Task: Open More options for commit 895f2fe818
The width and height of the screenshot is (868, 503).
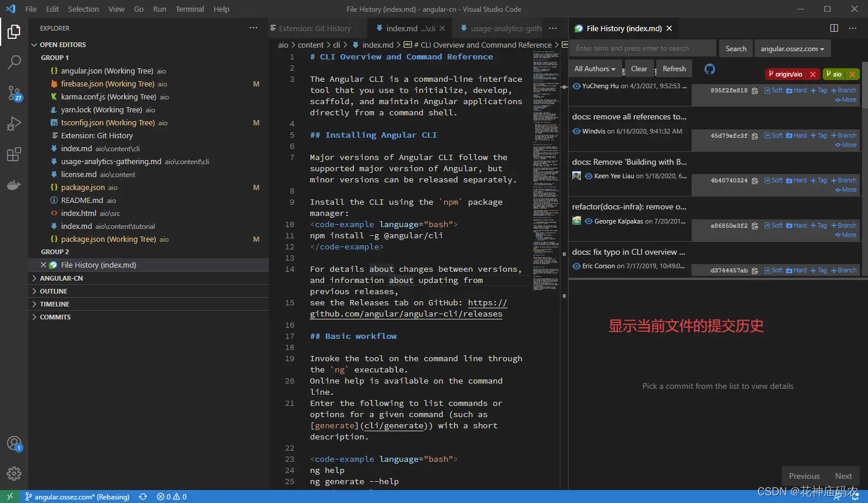Action: coord(846,100)
